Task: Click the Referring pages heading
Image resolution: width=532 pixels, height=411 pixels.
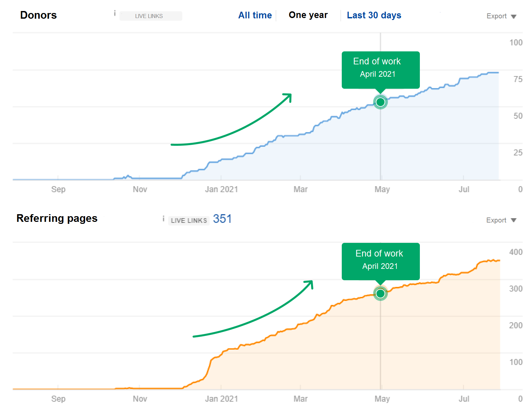Action: pyautogui.click(x=57, y=218)
